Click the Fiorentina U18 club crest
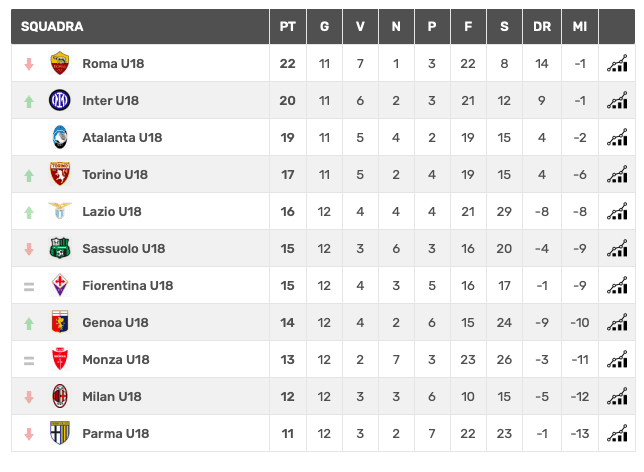 [60, 285]
